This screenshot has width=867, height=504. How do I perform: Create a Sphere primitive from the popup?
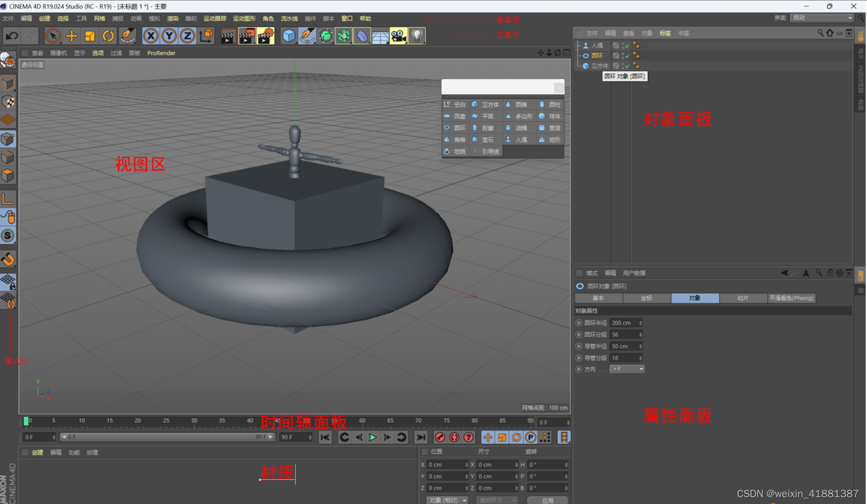point(552,116)
